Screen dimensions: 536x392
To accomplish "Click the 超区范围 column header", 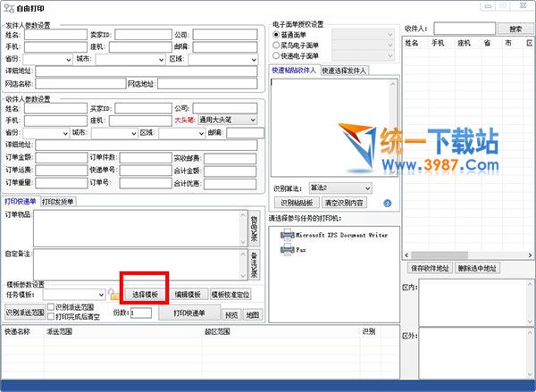I will point(217,331).
